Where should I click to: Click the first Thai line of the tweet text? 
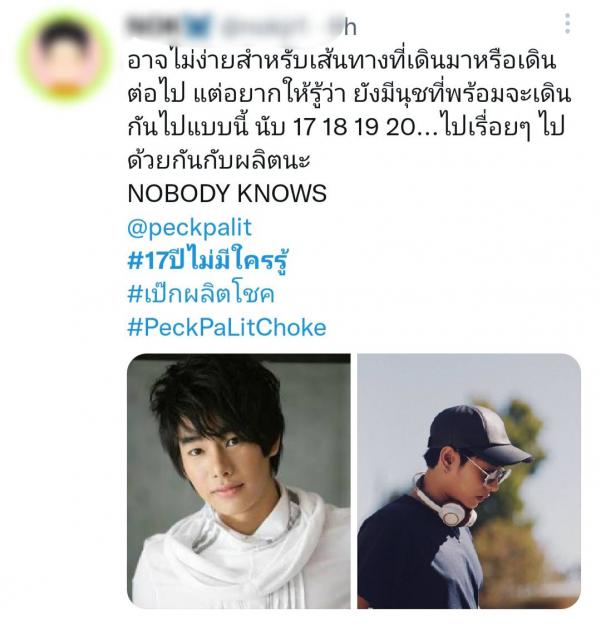tap(342, 61)
